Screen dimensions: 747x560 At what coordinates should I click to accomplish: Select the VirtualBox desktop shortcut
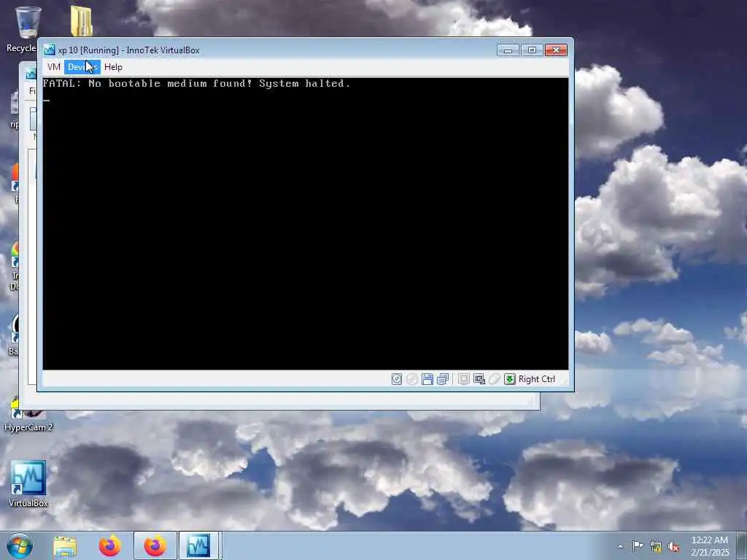click(28, 483)
